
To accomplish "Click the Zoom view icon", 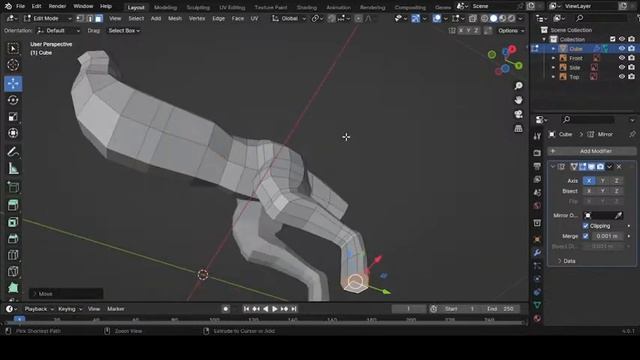I will tap(518, 86).
